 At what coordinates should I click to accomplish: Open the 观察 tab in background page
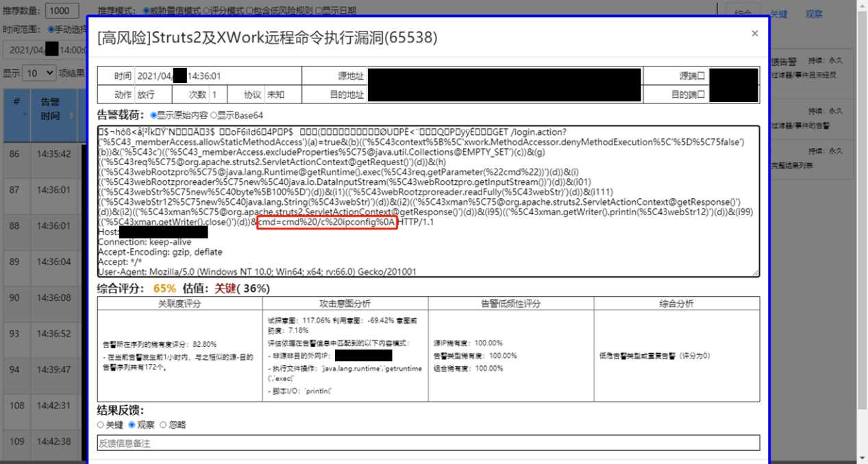click(814, 14)
